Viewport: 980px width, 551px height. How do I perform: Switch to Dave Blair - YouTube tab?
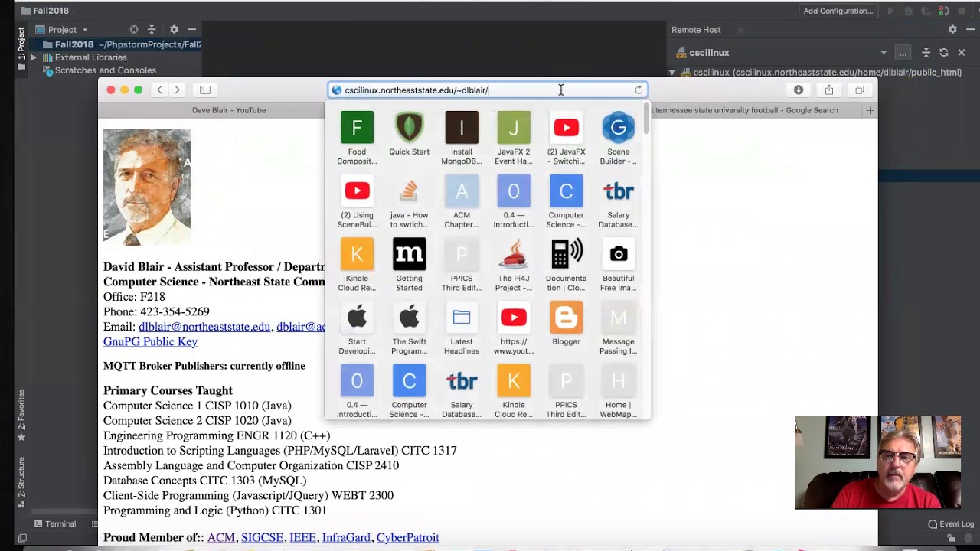coord(229,110)
